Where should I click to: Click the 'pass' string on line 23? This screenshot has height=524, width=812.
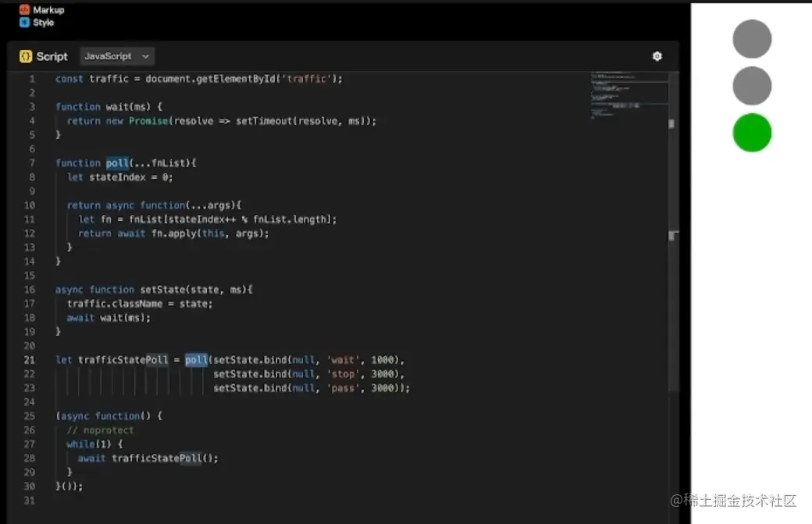pyautogui.click(x=343, y=388)
